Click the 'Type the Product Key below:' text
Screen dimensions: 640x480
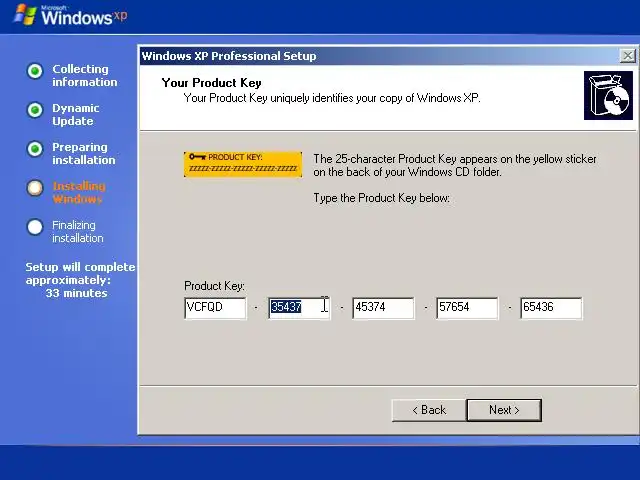[x=381, y=198]
